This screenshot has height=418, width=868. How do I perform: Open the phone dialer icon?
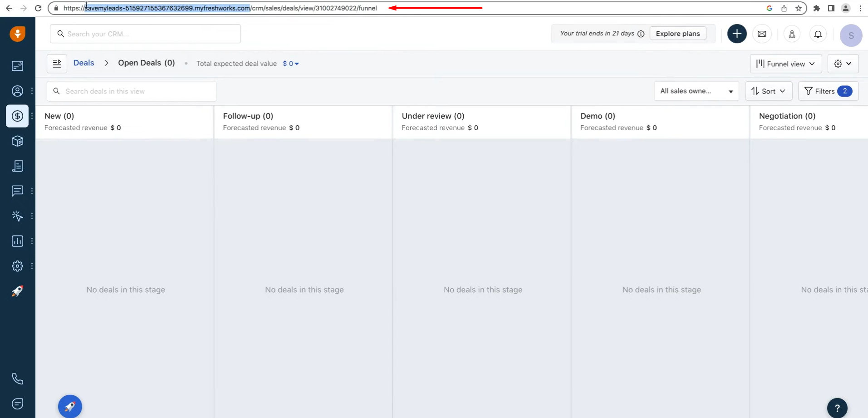point(17,379)
